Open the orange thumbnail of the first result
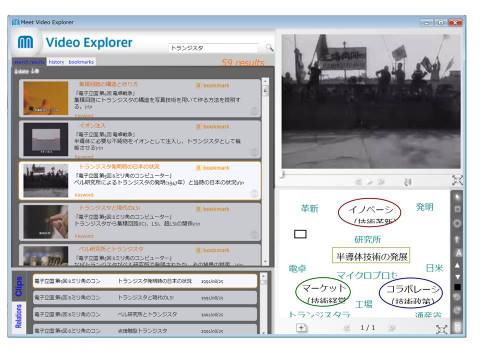 click(x=46, y=98)
